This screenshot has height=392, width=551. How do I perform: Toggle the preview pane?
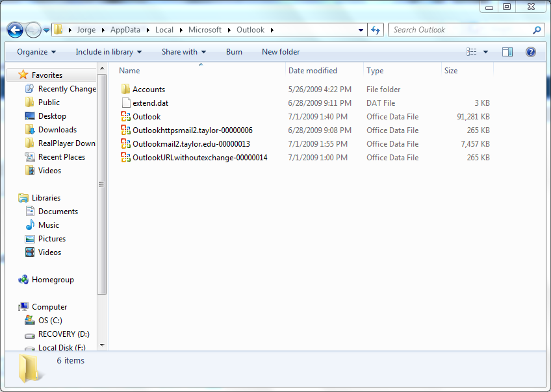click(x=507, y=52)
